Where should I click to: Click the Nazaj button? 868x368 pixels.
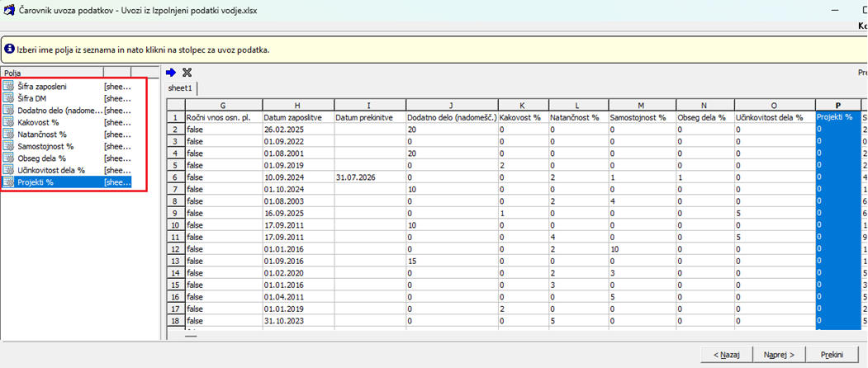pyautogui.click(x=726, y=354)
